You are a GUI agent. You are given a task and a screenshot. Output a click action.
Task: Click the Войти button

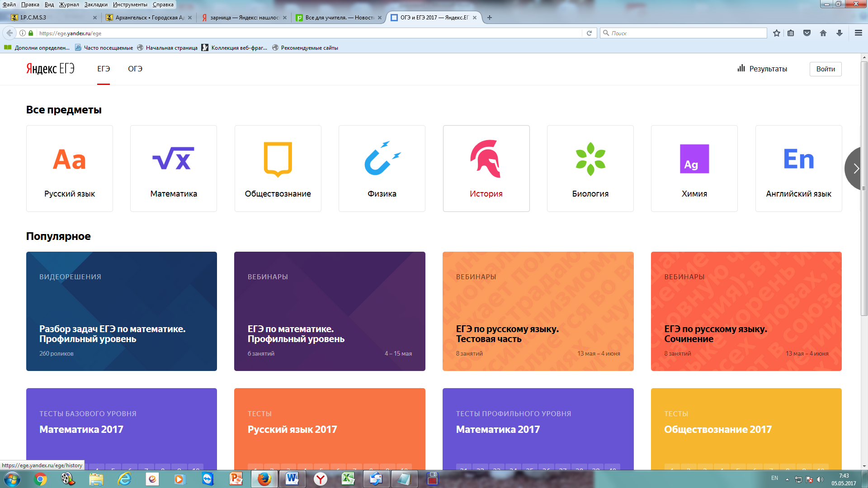[826, 69]
